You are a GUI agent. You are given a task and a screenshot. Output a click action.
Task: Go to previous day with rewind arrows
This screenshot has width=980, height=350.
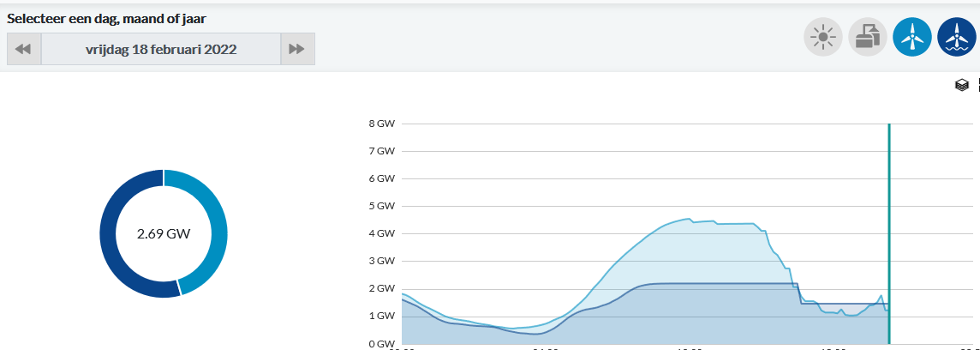point(24,49)
